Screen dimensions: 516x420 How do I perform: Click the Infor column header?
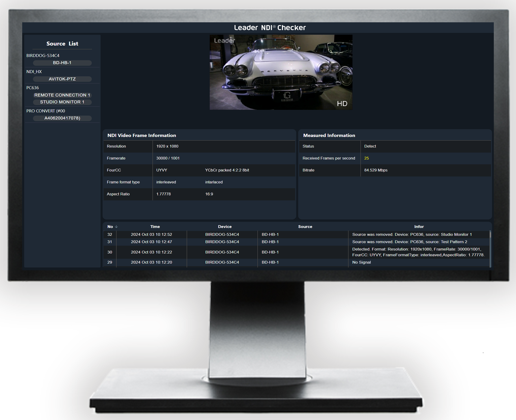tap(419, 227)
